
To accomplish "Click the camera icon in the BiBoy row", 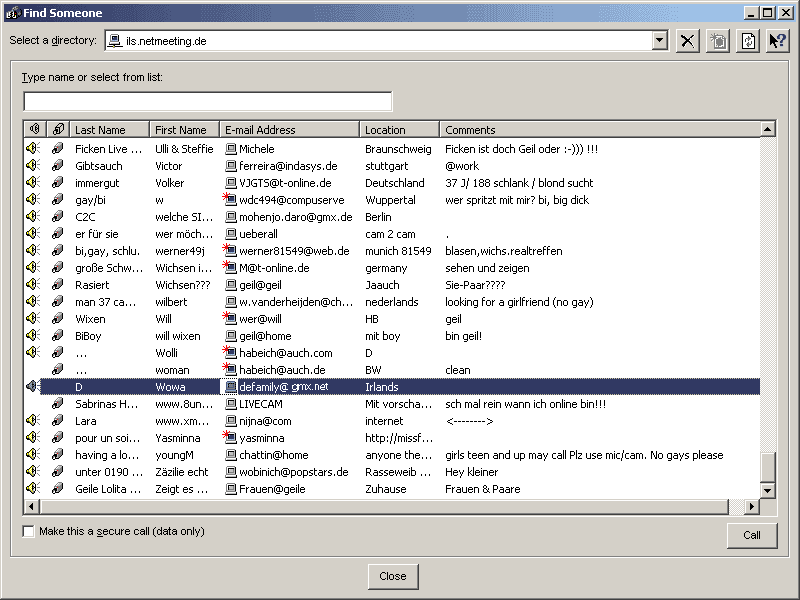I will point(58,335).
